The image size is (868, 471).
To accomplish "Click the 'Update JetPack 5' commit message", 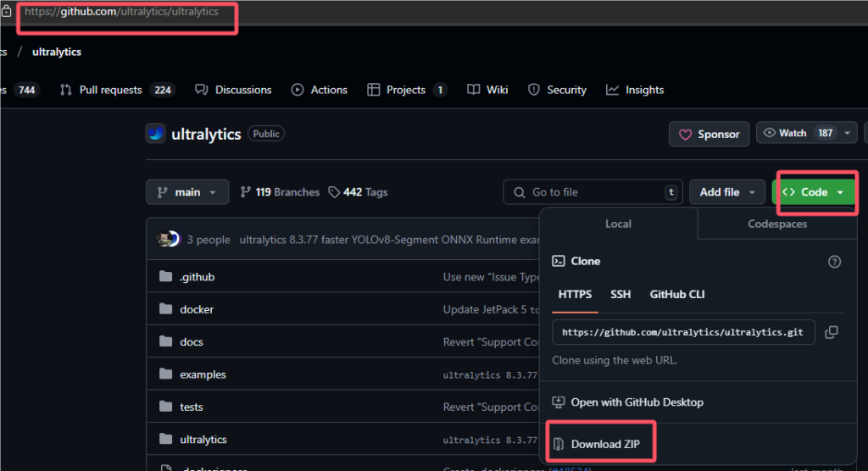I will coord(491,309).
